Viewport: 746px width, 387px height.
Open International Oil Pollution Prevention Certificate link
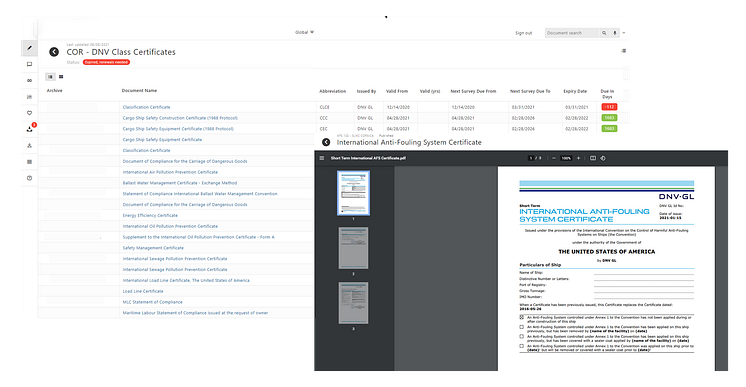click(x=170, y=226)
